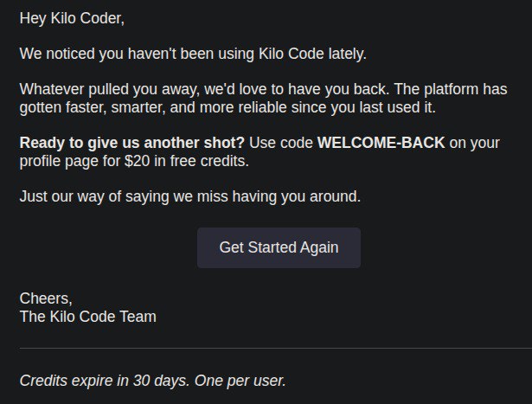Click the bold "Ready to give us another shot?" text

[x=131, y=143]
